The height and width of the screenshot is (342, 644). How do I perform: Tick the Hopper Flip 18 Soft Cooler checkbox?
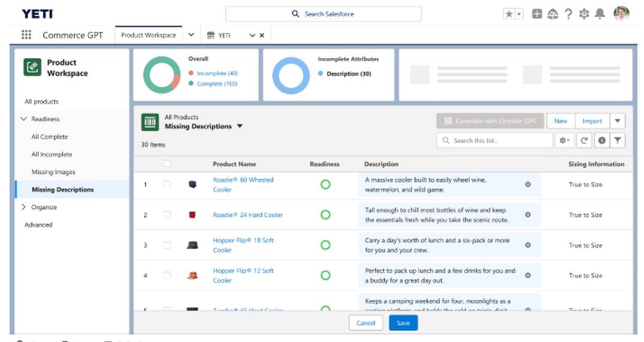167,245
